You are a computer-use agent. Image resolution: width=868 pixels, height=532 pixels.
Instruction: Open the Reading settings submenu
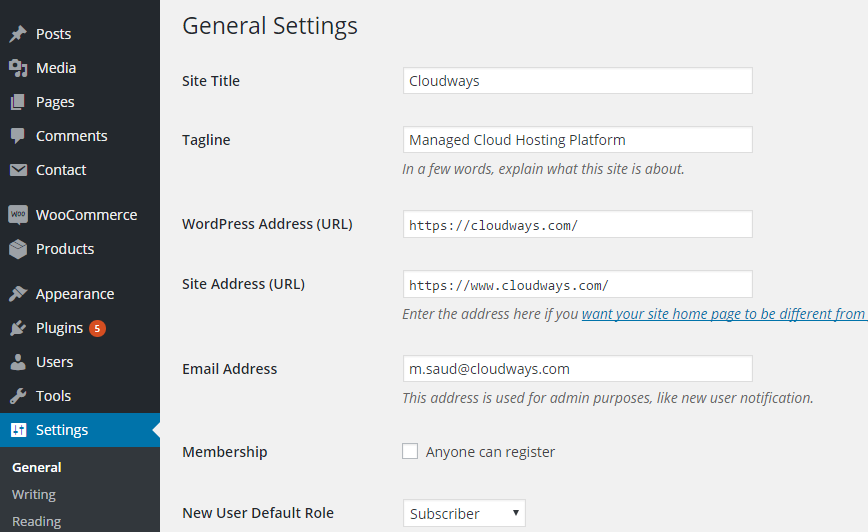[36, 521]
